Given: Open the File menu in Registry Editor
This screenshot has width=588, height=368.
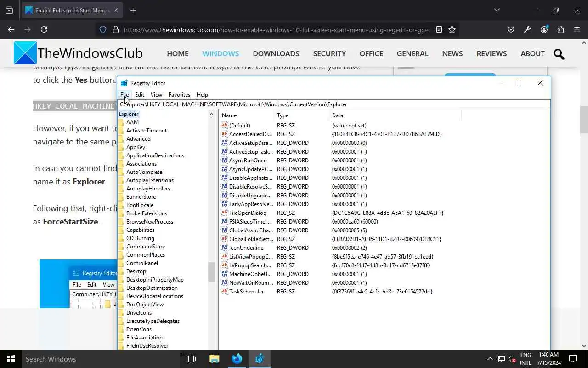Looking at the screenshot, I should [124, 95].
